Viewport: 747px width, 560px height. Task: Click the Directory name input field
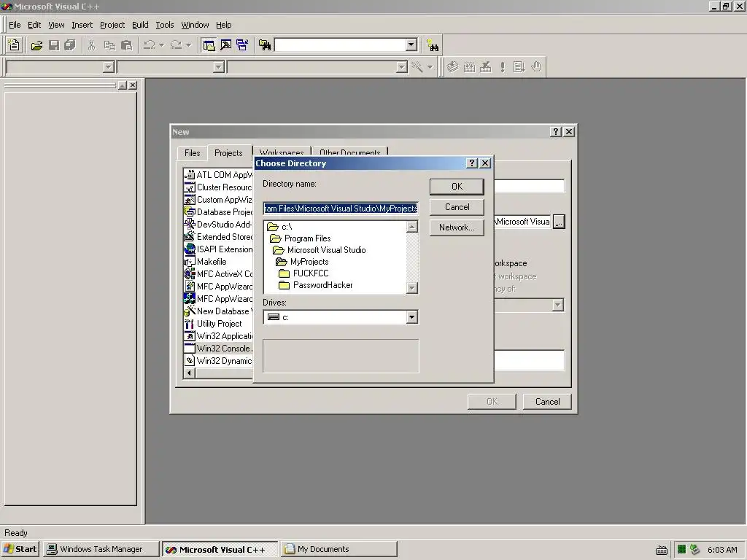pos(341,209)
